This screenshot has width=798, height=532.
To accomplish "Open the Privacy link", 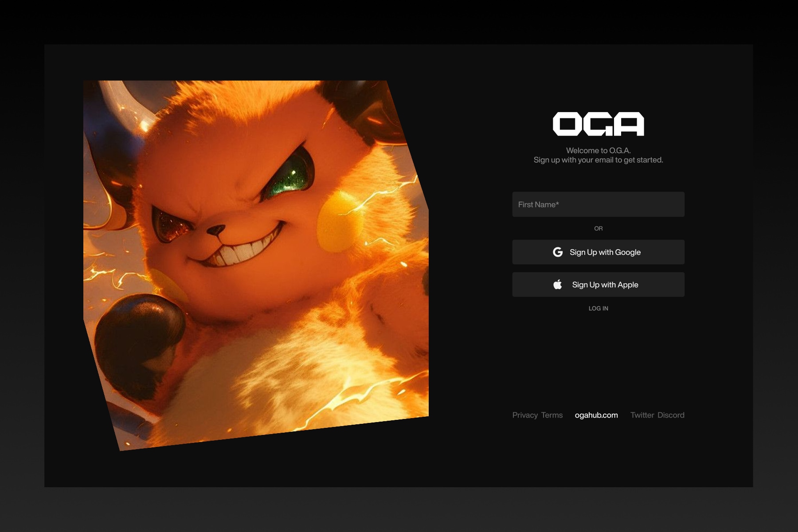I will (x=525, y=415).
